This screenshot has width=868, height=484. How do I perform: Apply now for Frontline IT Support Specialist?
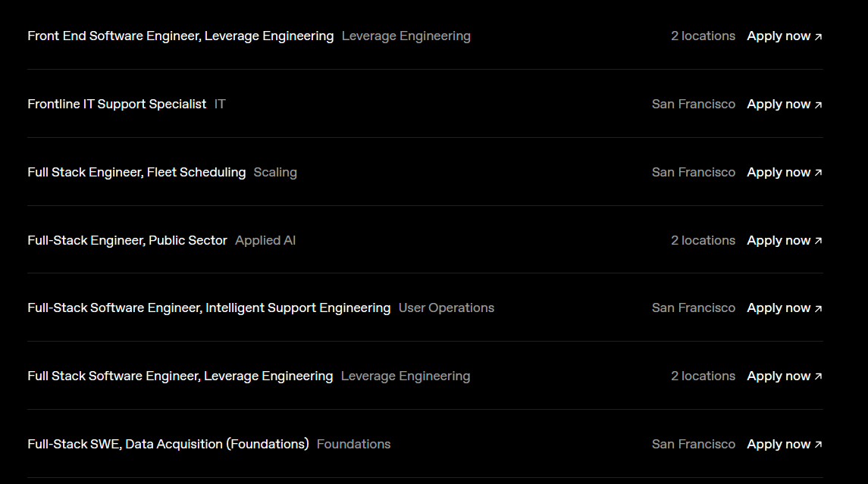coord(785,104)
